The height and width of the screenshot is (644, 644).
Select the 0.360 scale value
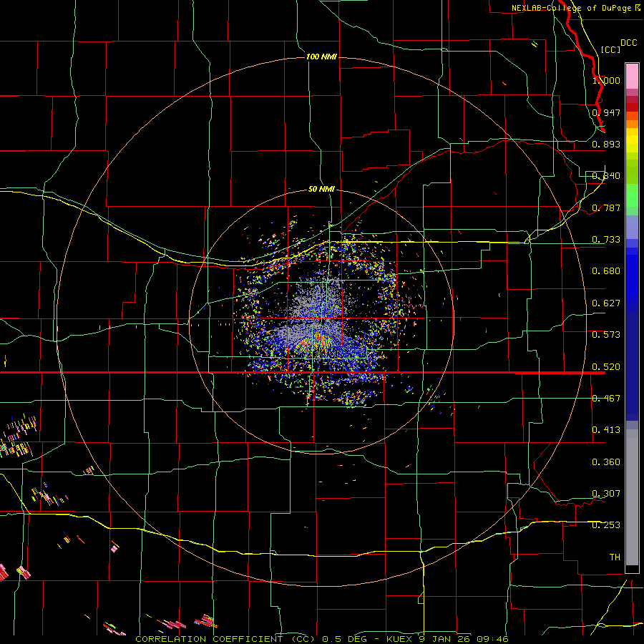[606, 462]
